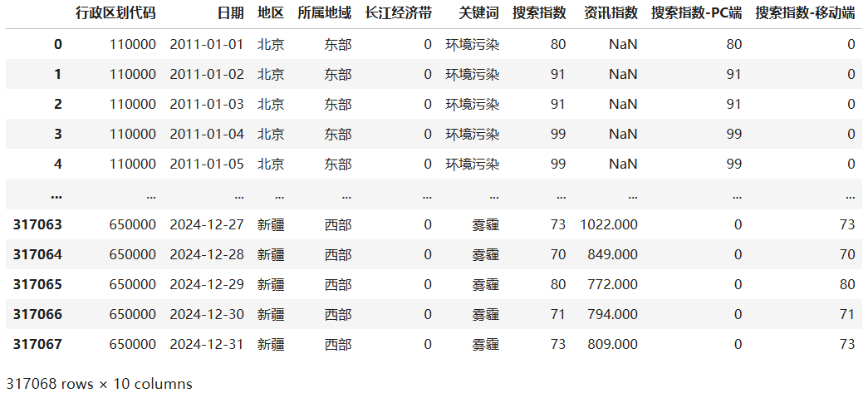868x398 pixels.
Task: Click the date cell 2024-12-27
Action: click(x=207, y=224)
